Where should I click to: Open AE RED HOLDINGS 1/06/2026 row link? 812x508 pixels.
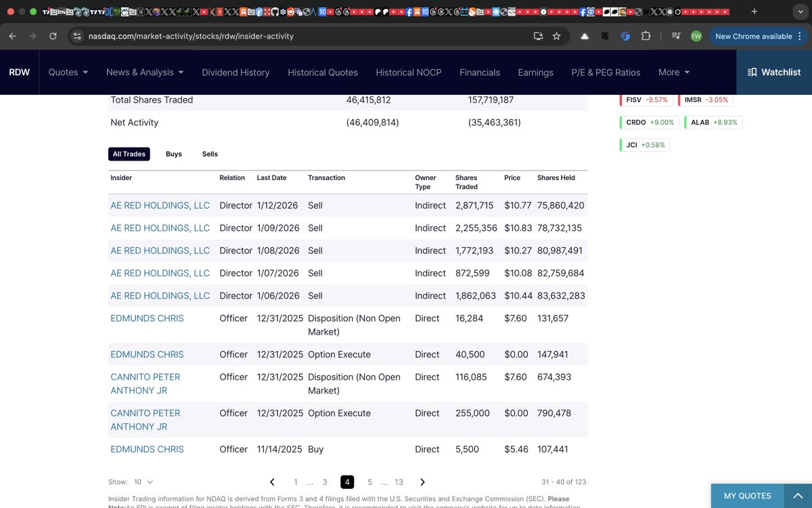pos(160,296)
